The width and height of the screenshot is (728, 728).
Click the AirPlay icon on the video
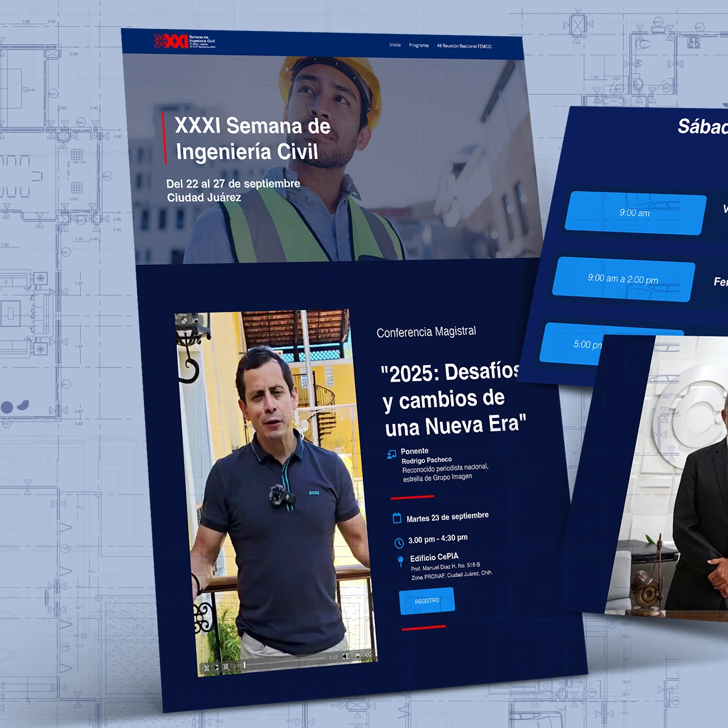pyautogui.click(x=357, y=655)
